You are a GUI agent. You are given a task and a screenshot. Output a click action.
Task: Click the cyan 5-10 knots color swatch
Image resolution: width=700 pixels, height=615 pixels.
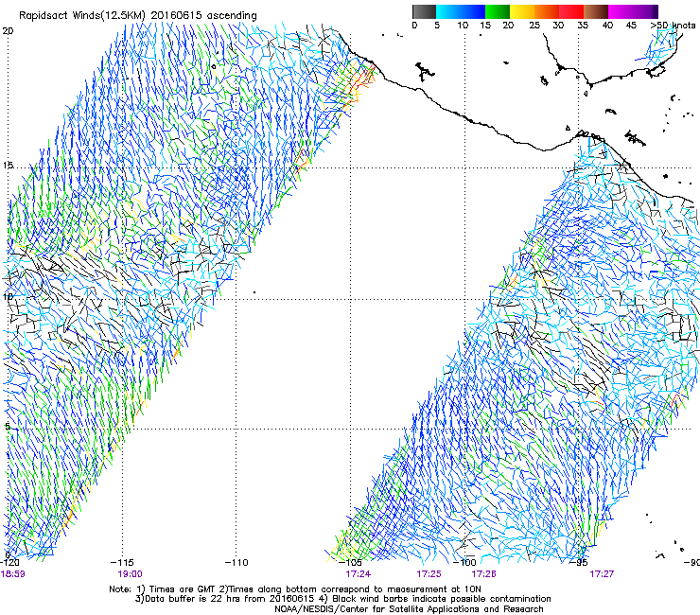pyautogui.click(x=448, y=11)
